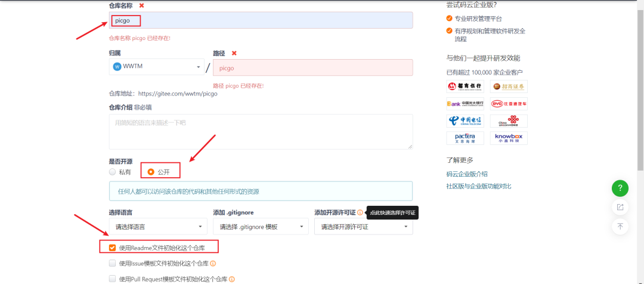Image resolution: width=644 pixels, height=284 pixels.
Task: Click the 中国光大银行 customer logo
Action: tap(465, 104)
